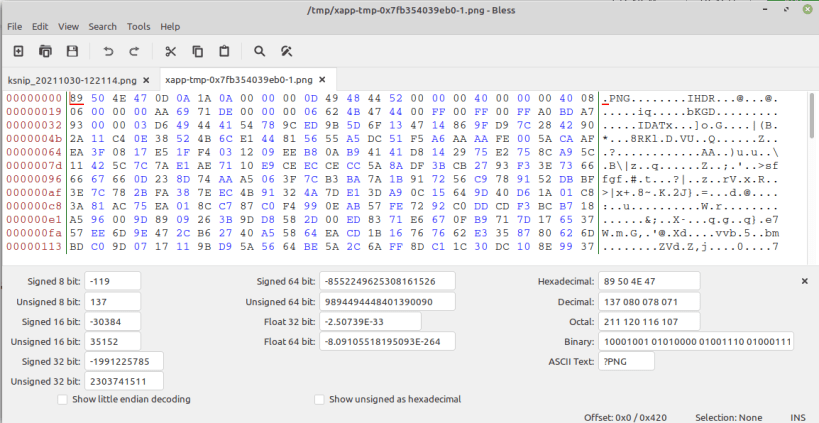This screenshot has height=423, width=819.
Task: Click the Signed 8 bit value field
Action: (x=112, y=281)
